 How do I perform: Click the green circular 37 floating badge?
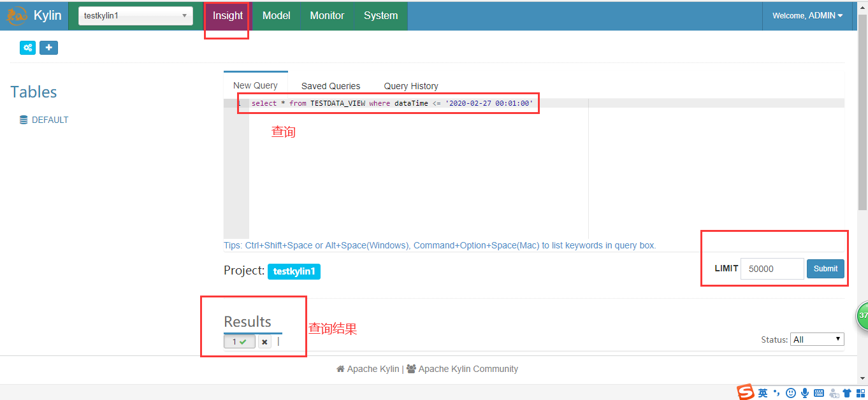coord(862,316)
